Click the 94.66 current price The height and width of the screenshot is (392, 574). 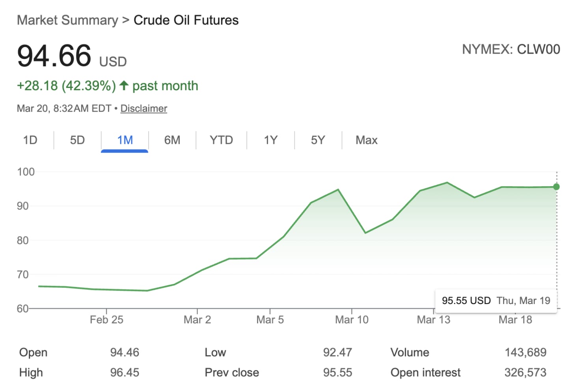[54, 56]
